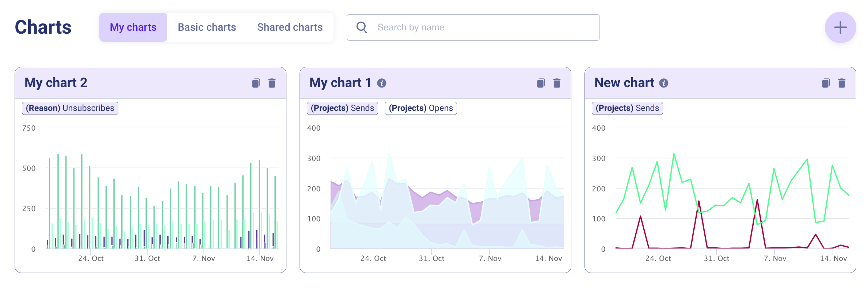Screen dimensions: 868x292
Task: Delete My chart 2 using trash icon
Action: [x=272, y=83]
